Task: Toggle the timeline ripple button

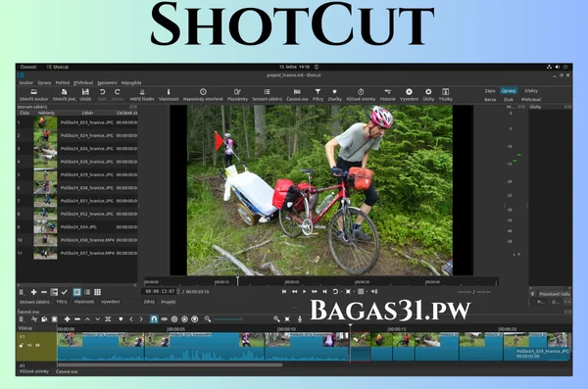Action: pyautogui.click(x=174, y=319)
